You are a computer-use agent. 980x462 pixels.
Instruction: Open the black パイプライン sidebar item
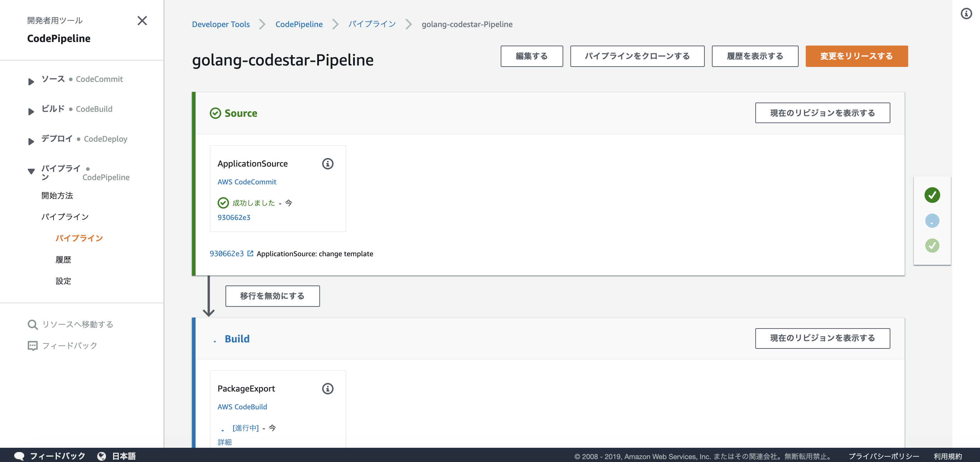[65, 217]
